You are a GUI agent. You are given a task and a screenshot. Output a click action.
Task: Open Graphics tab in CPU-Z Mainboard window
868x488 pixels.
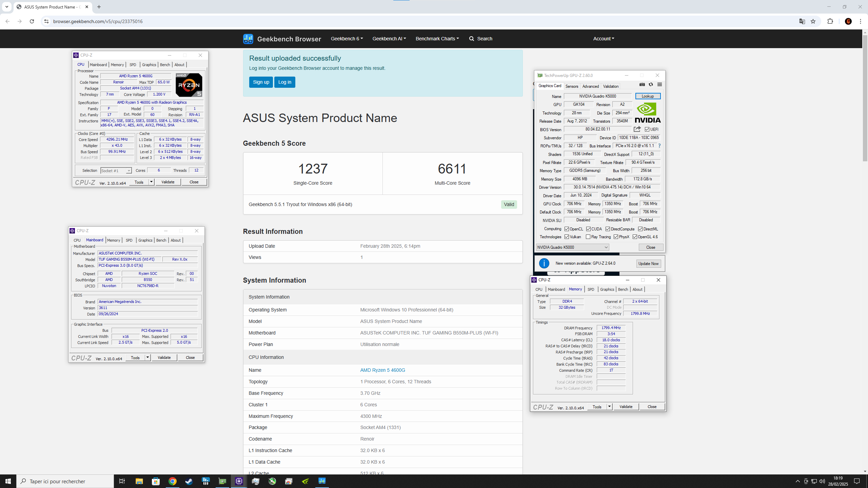click(x=145, y=240)
